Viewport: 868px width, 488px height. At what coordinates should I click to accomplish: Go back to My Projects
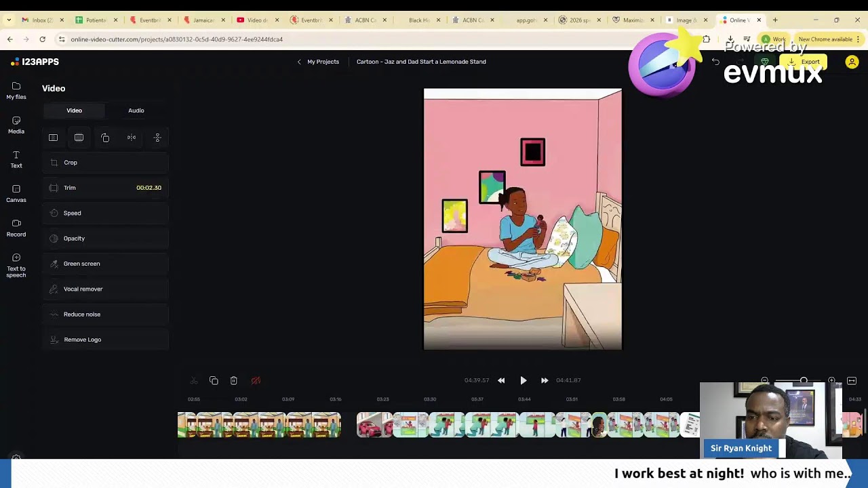click(x=318, y=62)
